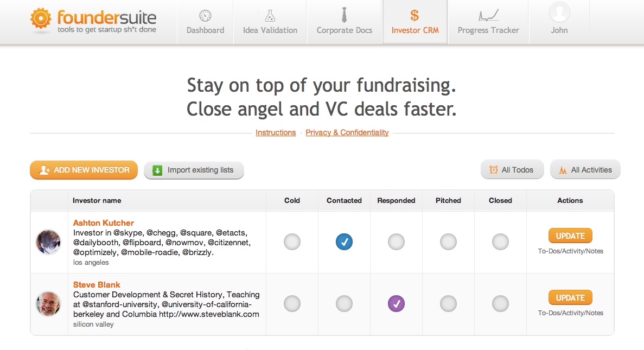Screen dimensions: 644x350
Task: Click UPDATE for Ashton Kutcher
Action: point(570,236)
